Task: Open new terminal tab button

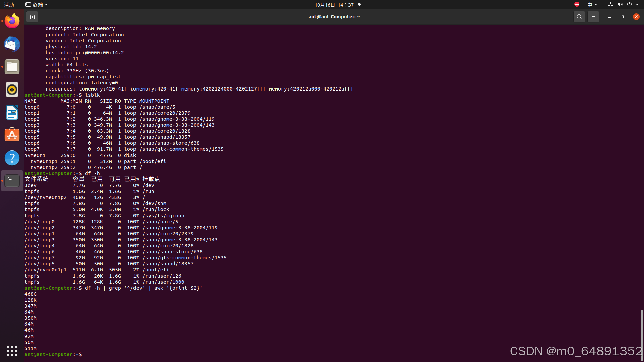Action: coord(32,17)
